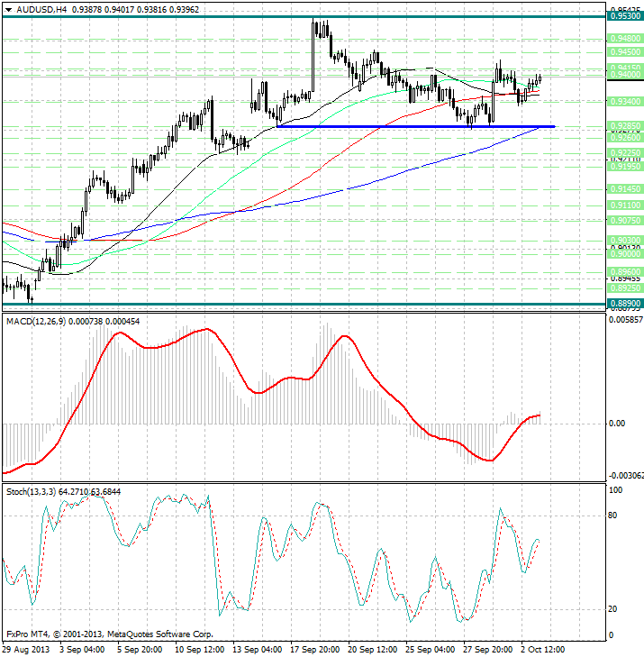Click the 0.92250 price level label
The width and height of the screenshot is (644, 657).
click(x=625, y=153)
